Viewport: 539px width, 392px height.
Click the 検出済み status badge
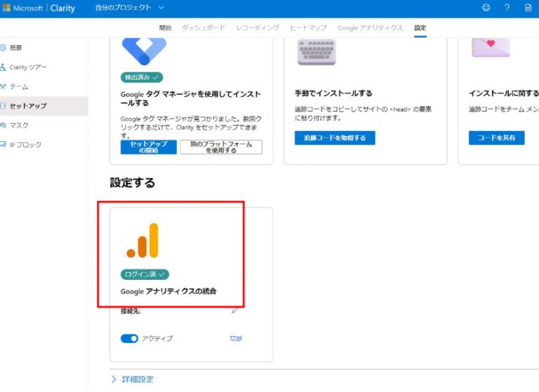142,77
